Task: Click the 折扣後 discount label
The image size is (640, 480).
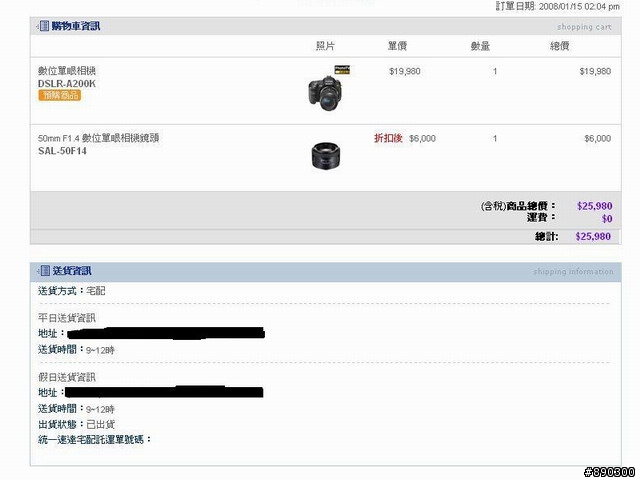Action: tap(388, 138)
